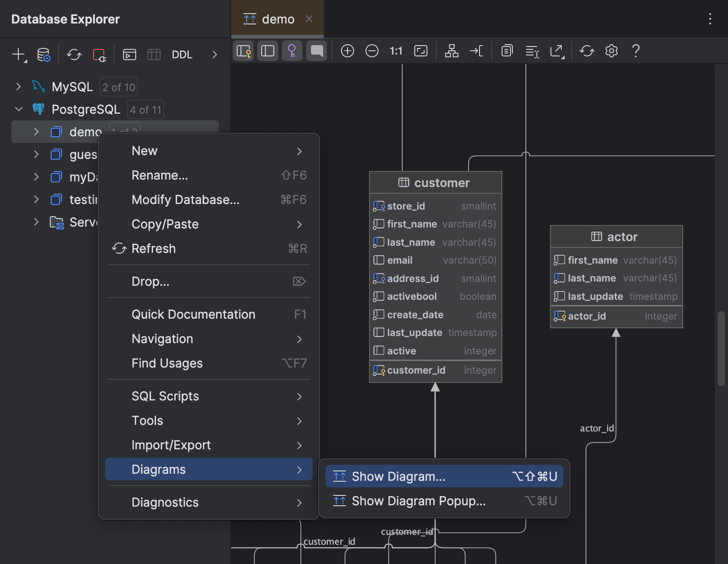728x564 pixels.
Task: Toggle columns visibility button in diagram toolbar
Action: coord(268,51)
